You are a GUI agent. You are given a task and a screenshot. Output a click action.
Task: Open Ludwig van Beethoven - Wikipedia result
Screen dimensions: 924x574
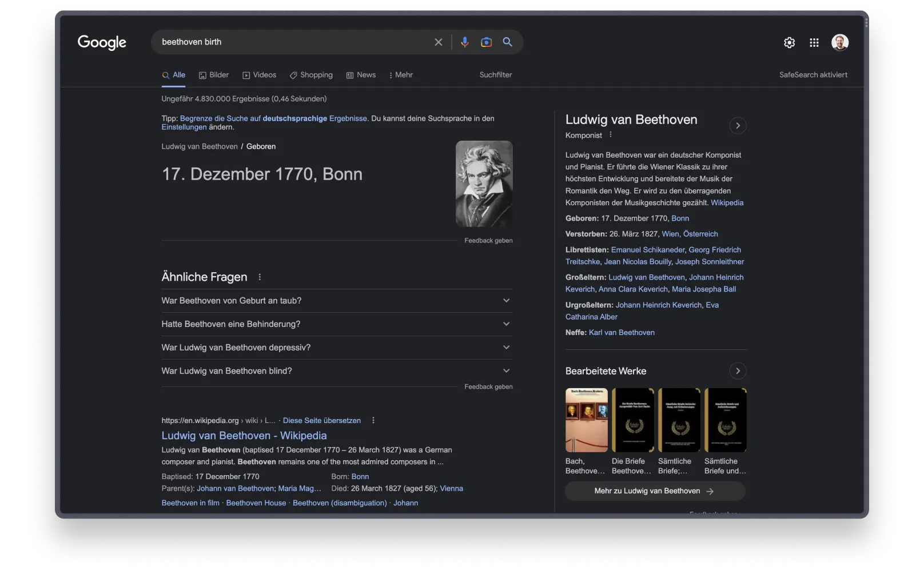pyautogui.click(x=244, y=436)
